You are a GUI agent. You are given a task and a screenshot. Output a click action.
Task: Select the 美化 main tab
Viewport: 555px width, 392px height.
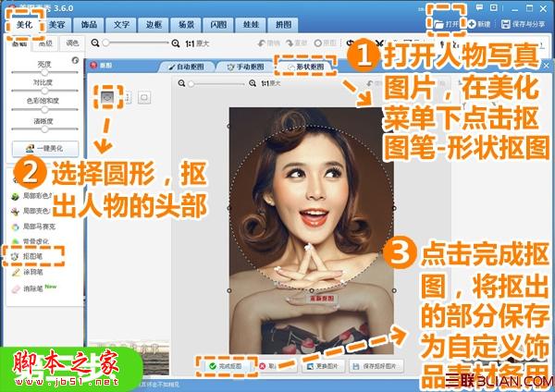click(24, 25)
